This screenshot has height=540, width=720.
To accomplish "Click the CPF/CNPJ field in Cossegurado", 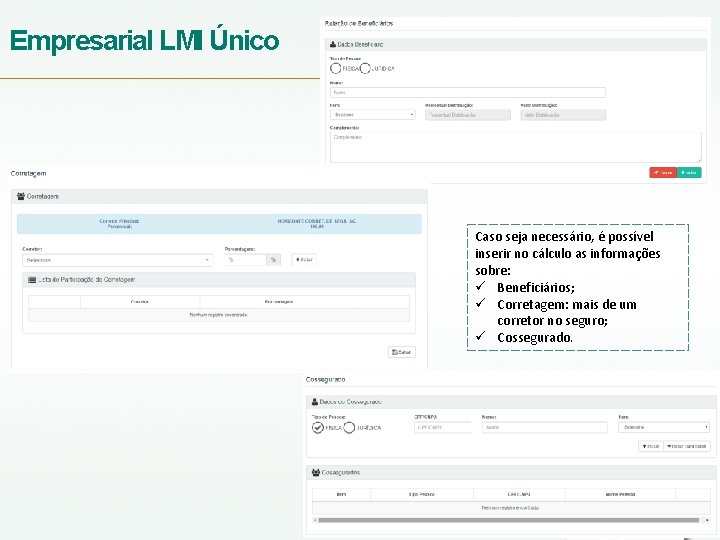I will coord(443,427).
